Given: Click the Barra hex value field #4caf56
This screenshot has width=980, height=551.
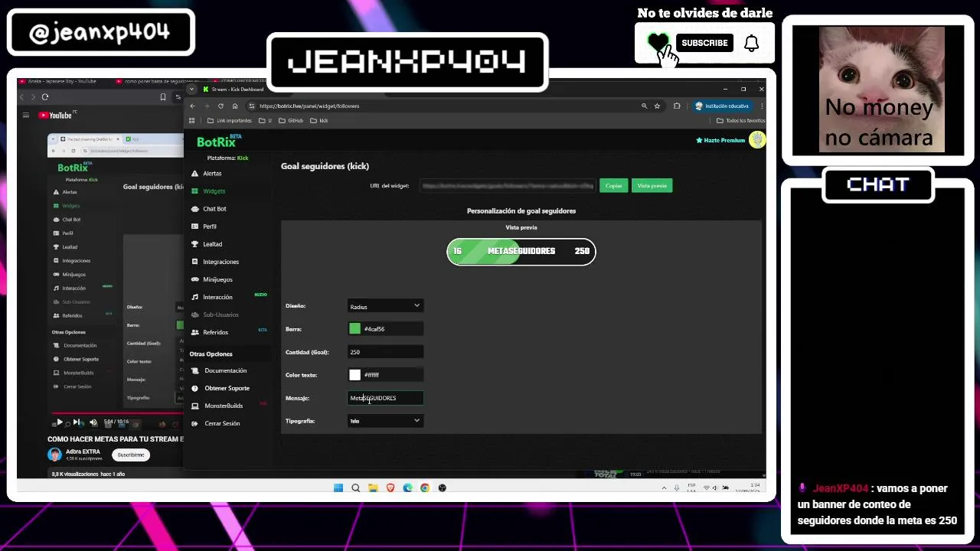Looking at the screenshot, I should pos(393,329).
